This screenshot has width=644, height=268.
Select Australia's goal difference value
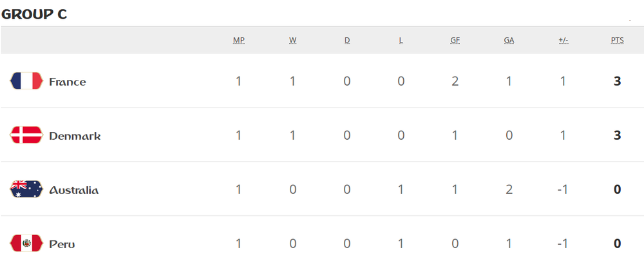click(x=563, y=189)
